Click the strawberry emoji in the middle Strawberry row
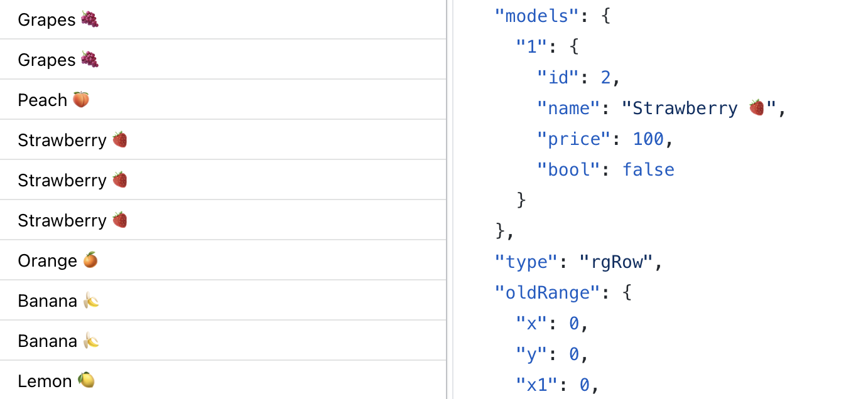 [120, 180]
